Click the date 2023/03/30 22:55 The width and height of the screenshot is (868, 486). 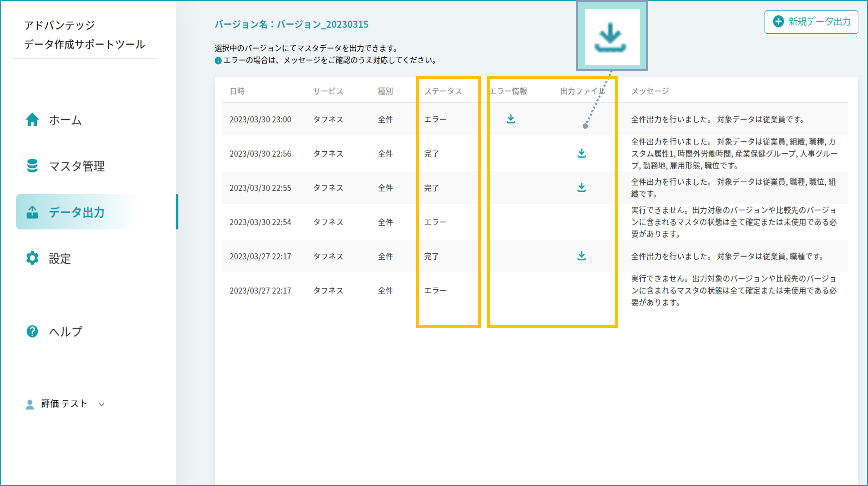260,188
